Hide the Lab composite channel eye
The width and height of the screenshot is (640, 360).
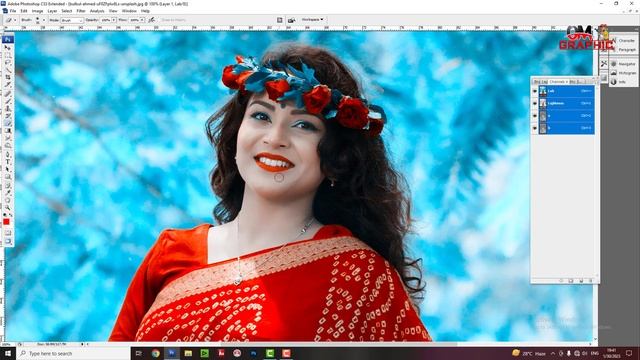(535, 91)
